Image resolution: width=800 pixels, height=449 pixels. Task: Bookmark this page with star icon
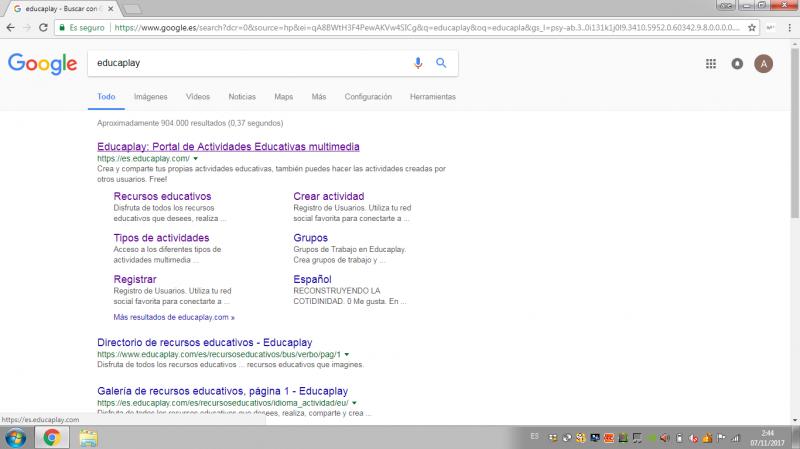point(752,28)
